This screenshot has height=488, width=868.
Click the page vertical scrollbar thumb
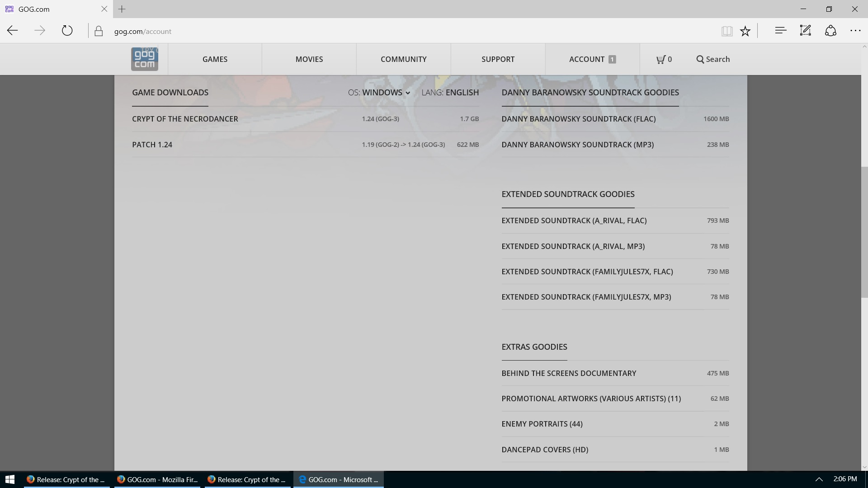coord(864,232)
